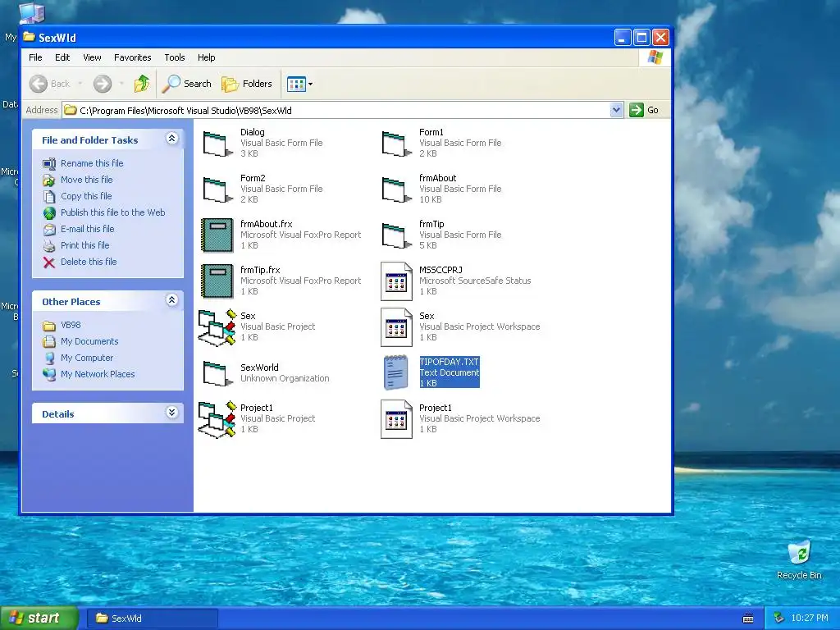Click E-mail this file link
Screen dimensions: 840x630
(x=87, y=230)
